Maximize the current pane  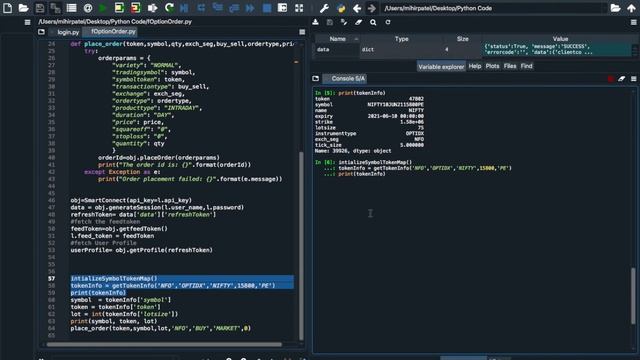click(282, 8)
